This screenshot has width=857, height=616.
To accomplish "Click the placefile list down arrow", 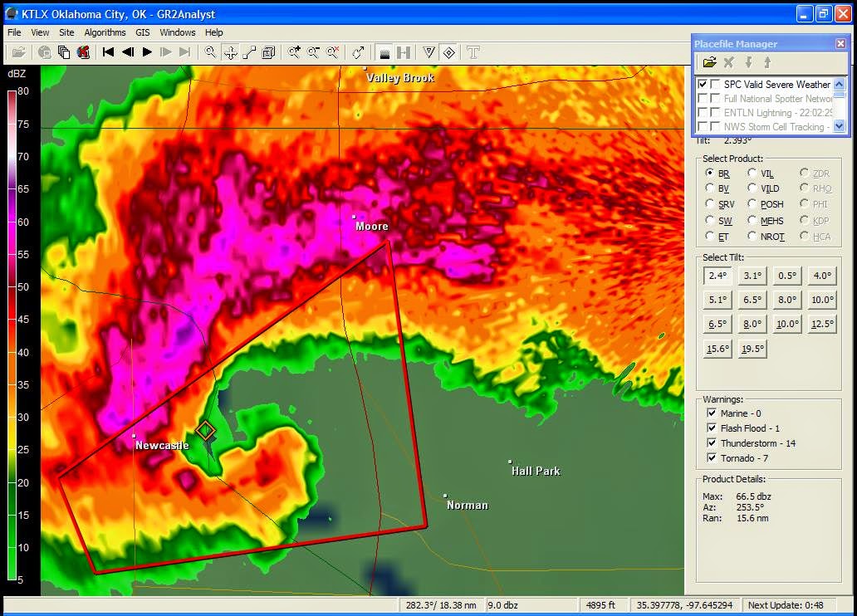I will 840,126.
